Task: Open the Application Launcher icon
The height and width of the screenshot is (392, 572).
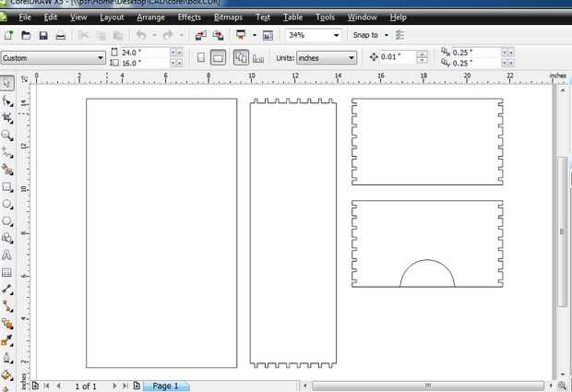Action: pos(241,35)
